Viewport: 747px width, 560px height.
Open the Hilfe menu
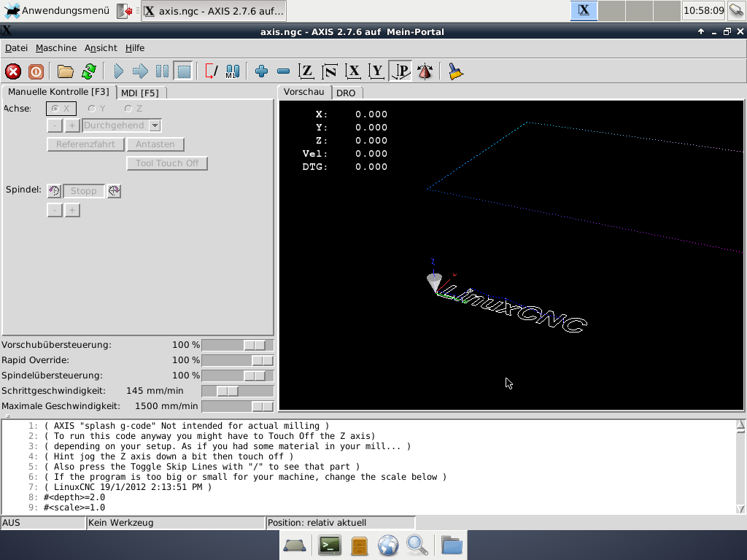pyautogui.click(x=135, y=48)
